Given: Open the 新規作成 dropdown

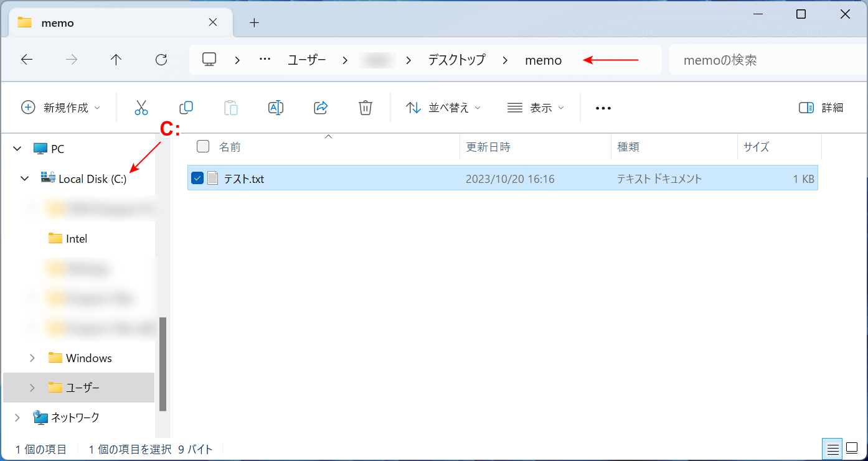Looking at the screenshot, I should (61, 108).
